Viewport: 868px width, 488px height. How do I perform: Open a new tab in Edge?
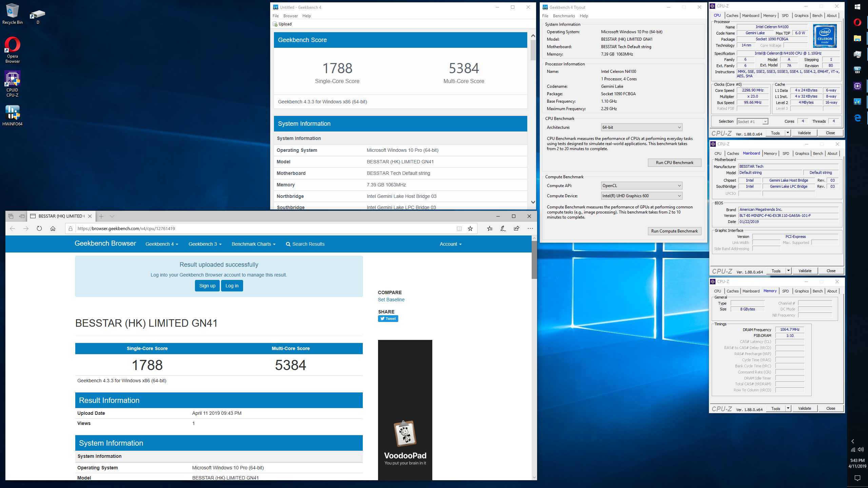tap(101, 216)
